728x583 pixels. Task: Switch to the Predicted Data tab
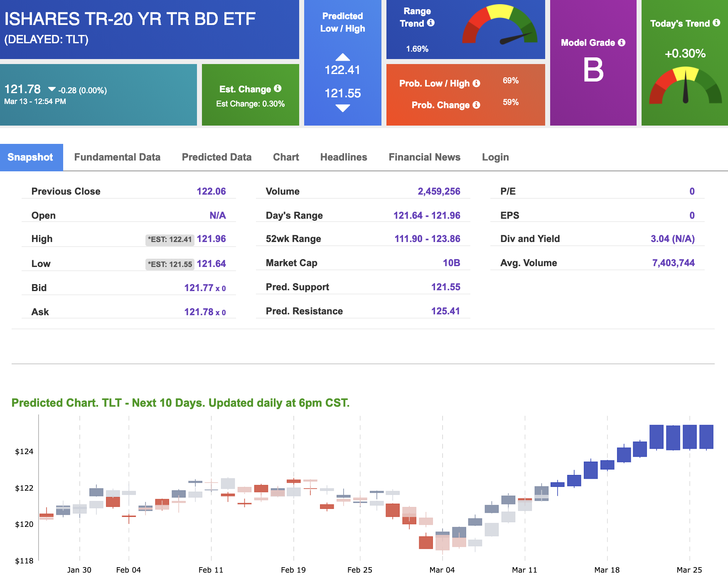tap(216, 157)
